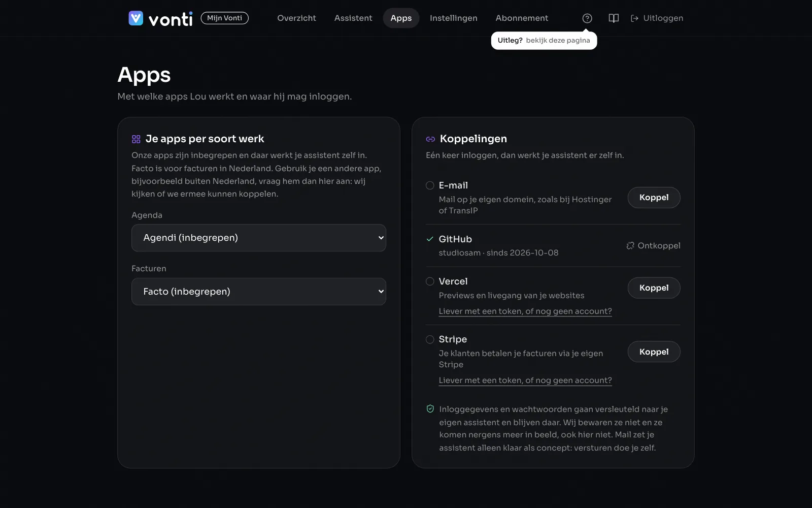Viewport: 812px width, 508px height.
Task: Click the 'bekijk deze pagina' tooltip link
Action: 558,41
